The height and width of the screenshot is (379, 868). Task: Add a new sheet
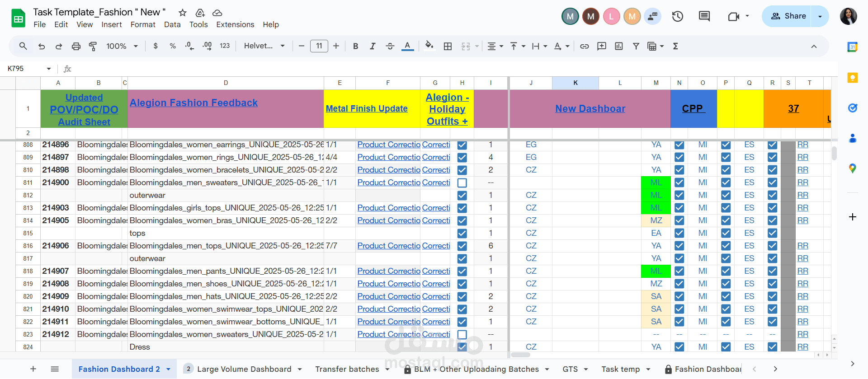point(33,369)
